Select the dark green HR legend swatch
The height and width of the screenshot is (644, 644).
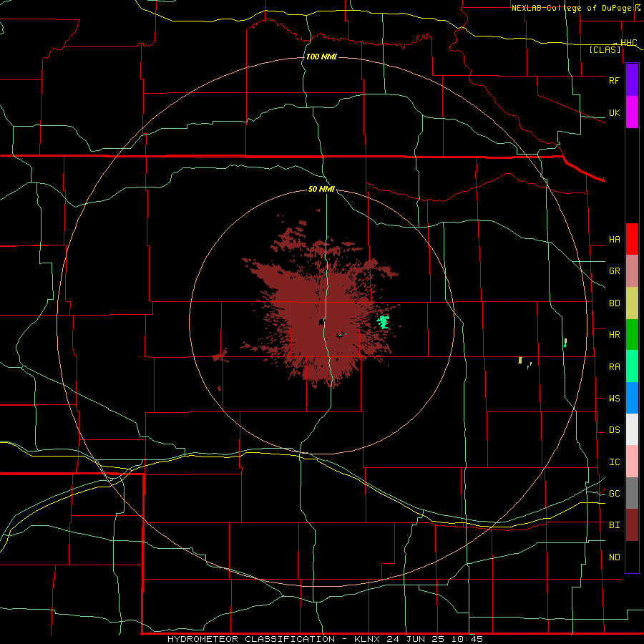pyautogui.click(x=632, y=335)
